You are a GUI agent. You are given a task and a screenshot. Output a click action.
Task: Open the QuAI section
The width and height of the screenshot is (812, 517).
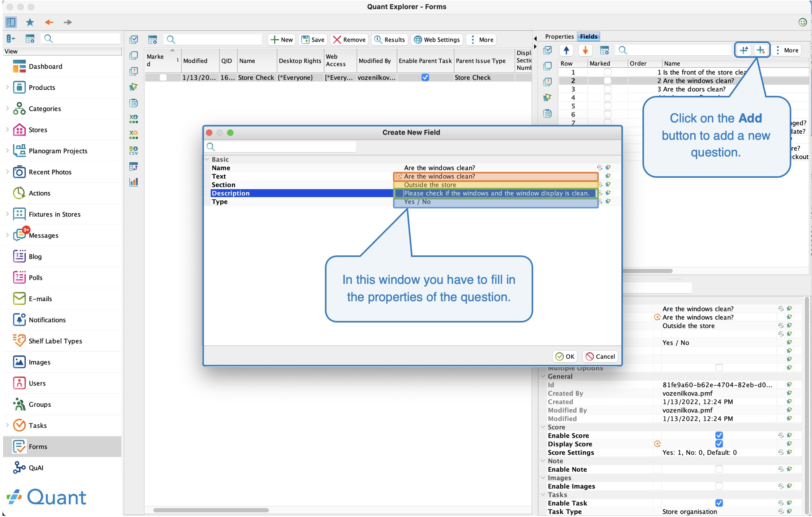click(x=36, y=468)
